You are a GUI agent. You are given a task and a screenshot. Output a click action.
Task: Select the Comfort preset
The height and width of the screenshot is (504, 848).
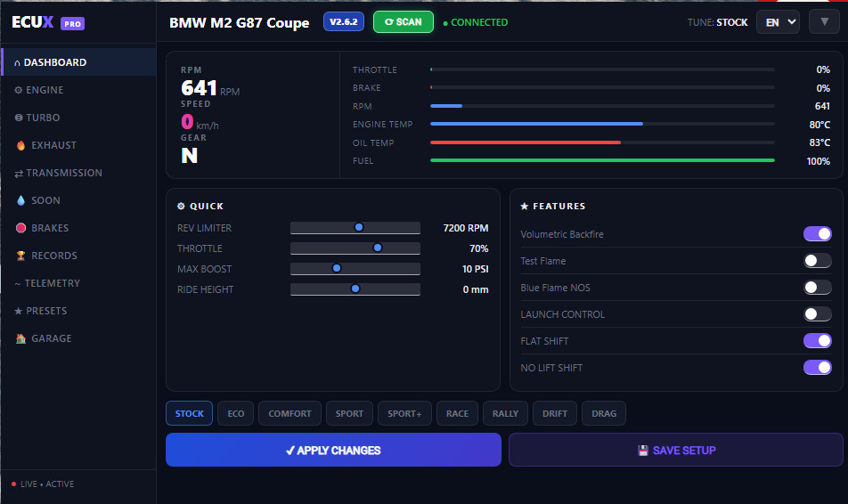(289, 413)
